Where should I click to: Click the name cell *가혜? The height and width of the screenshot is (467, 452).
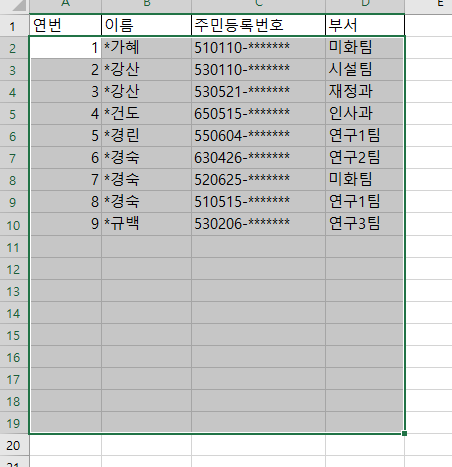tap(147, 48)
